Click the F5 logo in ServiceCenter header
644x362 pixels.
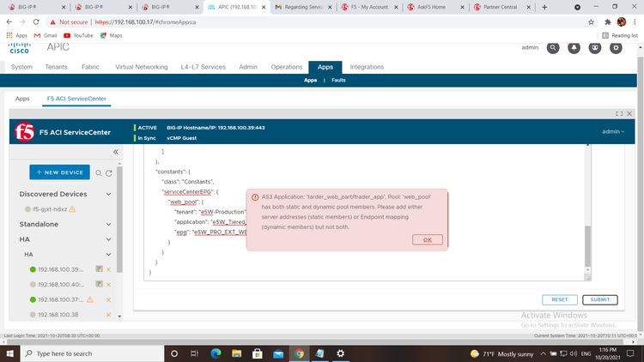click(x=25, y=132)
